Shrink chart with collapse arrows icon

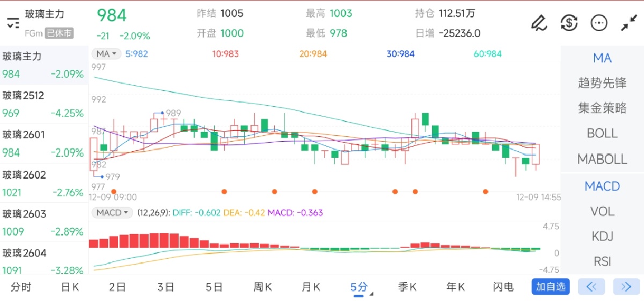click(628, 23)
